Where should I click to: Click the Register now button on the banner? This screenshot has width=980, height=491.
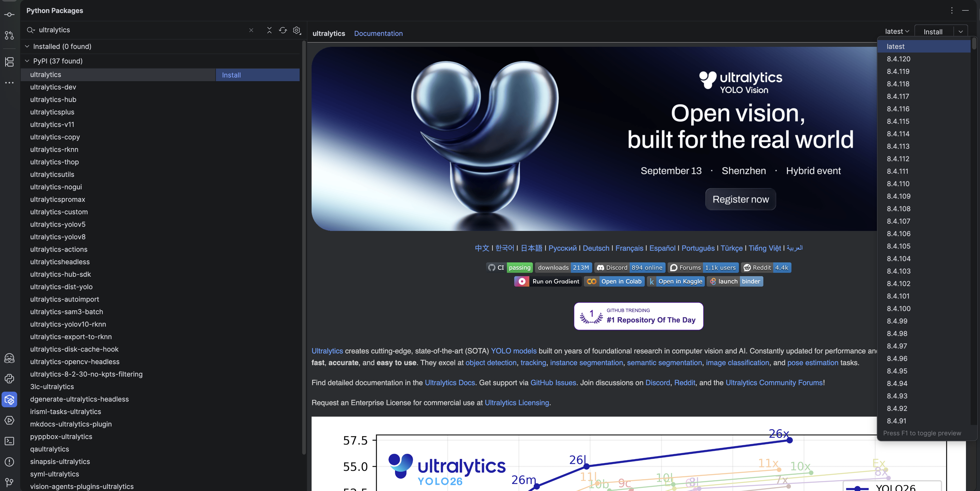740,199
